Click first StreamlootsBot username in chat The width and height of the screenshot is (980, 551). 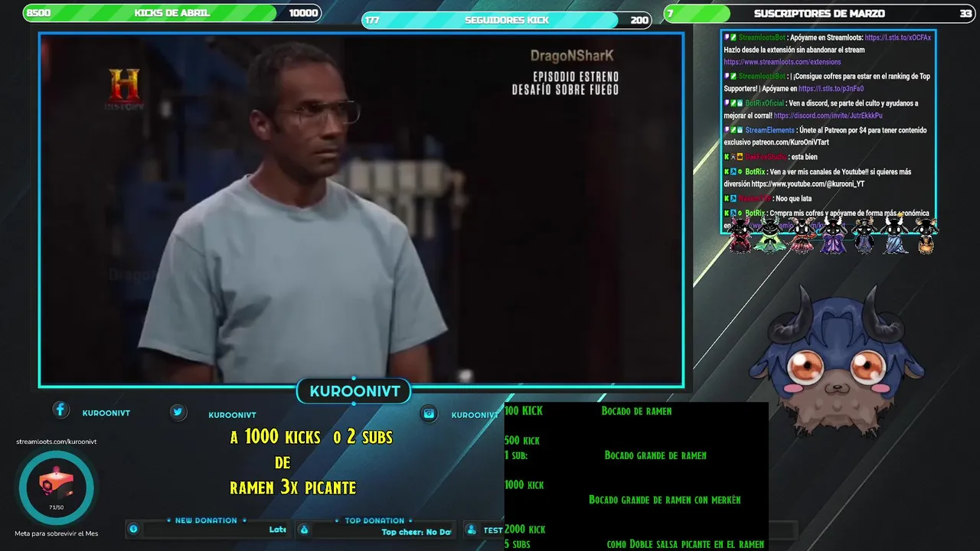point(762,37)
